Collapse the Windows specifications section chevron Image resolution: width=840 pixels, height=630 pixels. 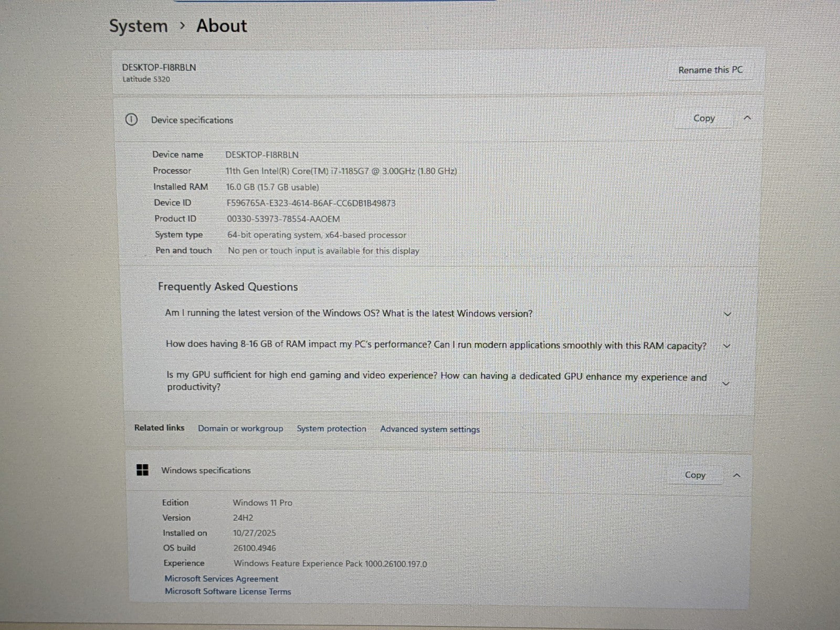(x=737, y=475)
